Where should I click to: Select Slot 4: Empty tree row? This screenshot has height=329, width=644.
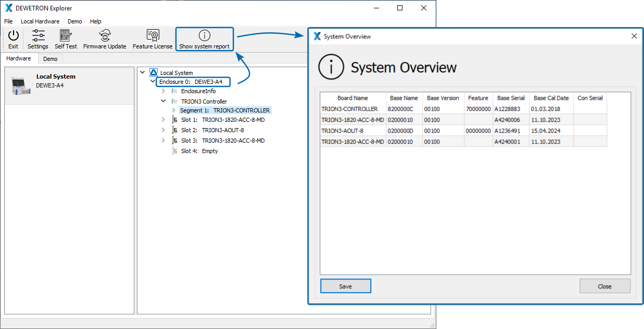(199, 151)
